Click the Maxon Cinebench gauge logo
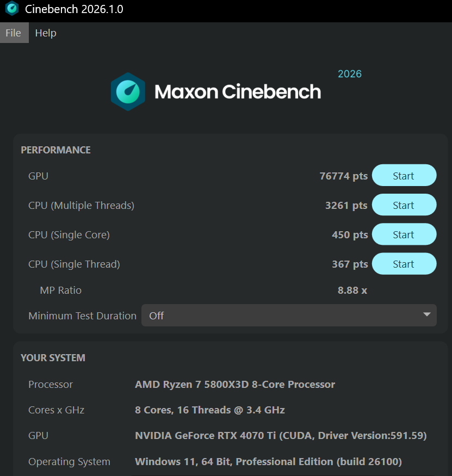 [127, 91]
